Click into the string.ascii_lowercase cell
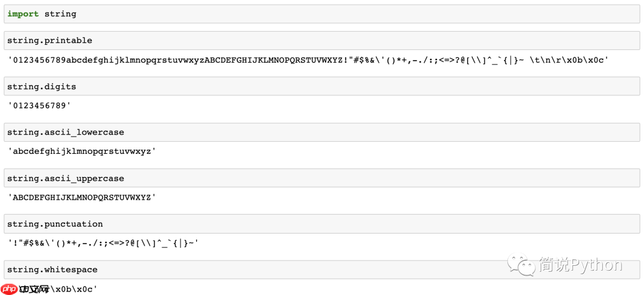 322,132
